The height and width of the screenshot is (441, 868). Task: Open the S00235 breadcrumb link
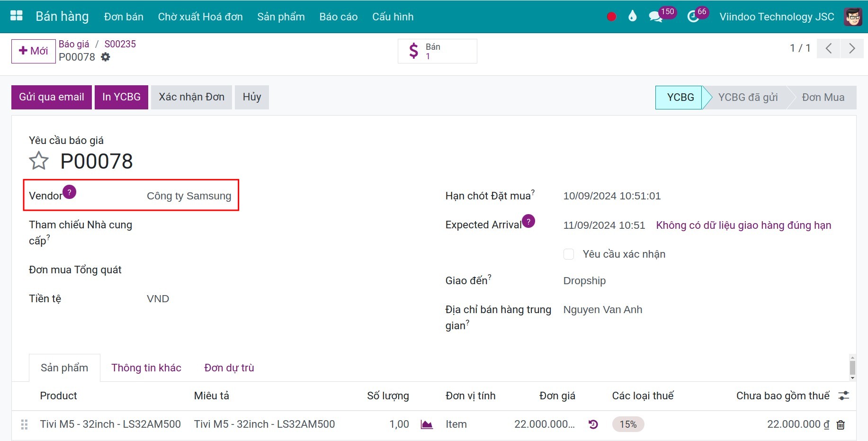pos(120,44)
